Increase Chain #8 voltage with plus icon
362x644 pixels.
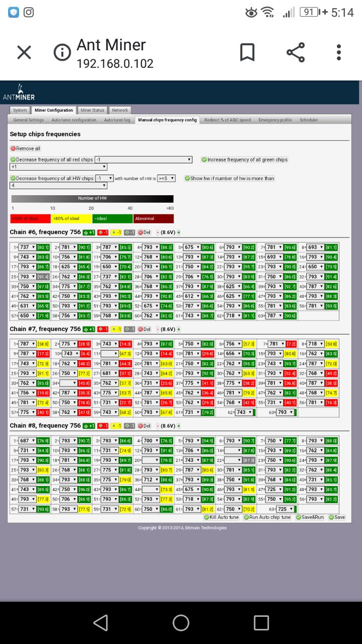coord(178,426)
